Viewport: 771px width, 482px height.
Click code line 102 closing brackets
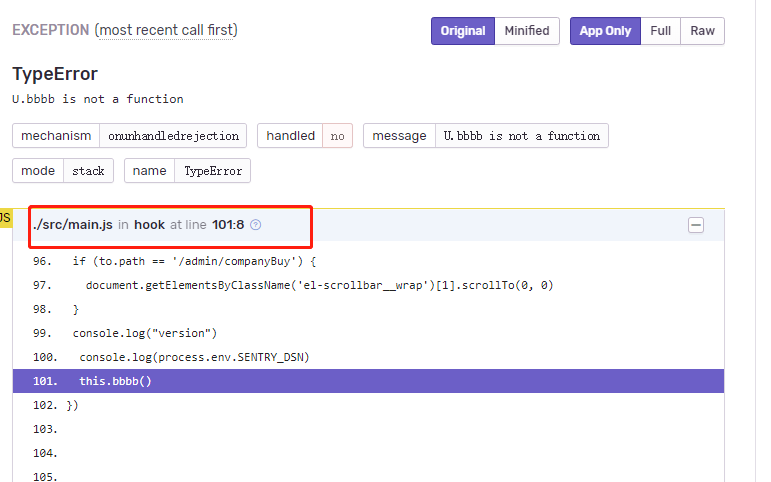(x=368, y=405)
